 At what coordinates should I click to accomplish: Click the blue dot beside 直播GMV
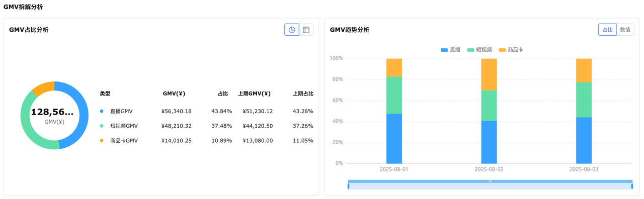(x=102, y=111)
